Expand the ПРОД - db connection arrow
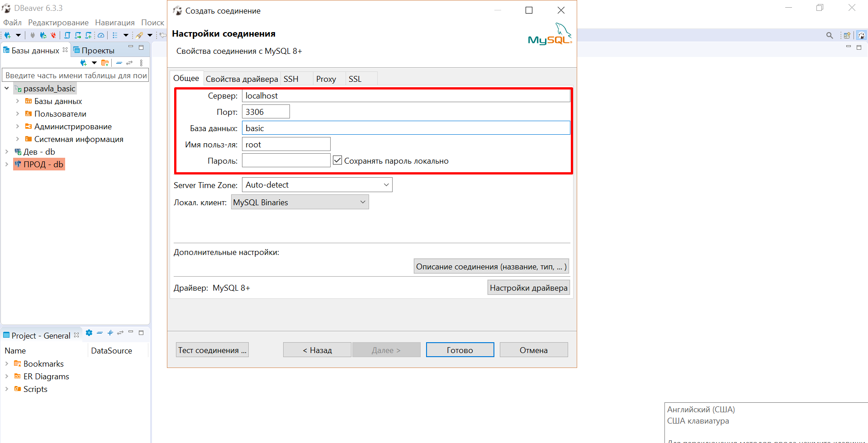Viewport: 868px width, 443px height. click(7, 164)
